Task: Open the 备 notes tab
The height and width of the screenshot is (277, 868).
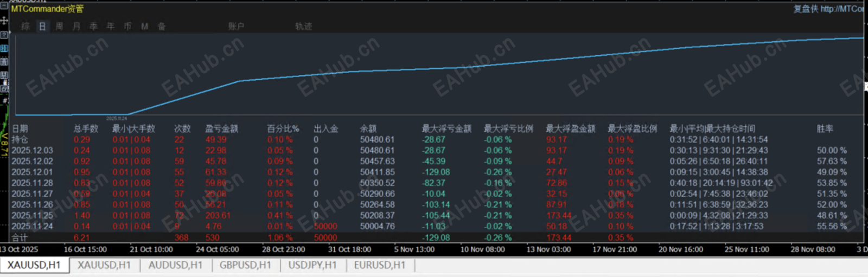Action: tap(162, 26)
